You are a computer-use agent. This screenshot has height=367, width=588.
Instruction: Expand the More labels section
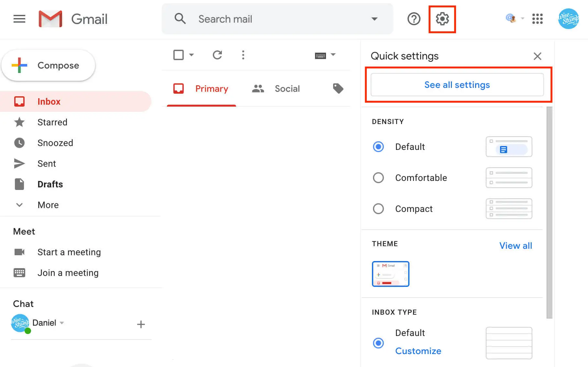tap(48, 205)
